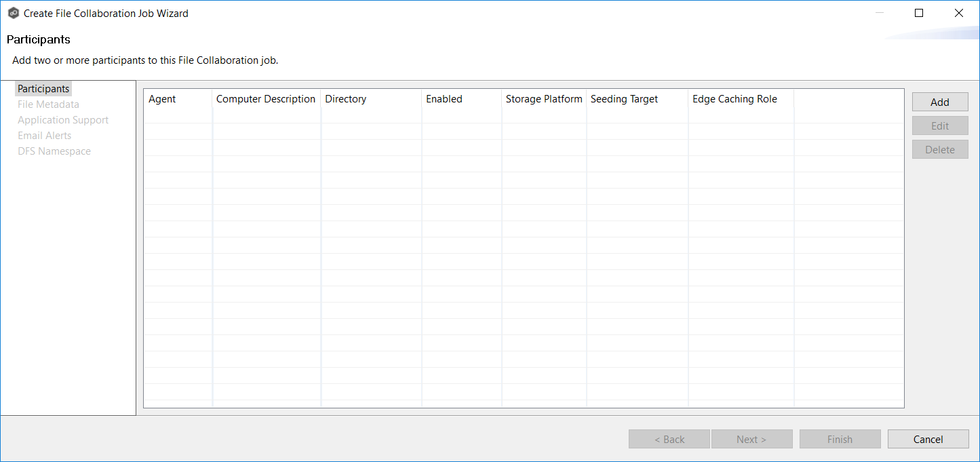Click the wizard app icon in title bar
The width and height of the screenshot is (980, 462).
click(x=14, y=13)
